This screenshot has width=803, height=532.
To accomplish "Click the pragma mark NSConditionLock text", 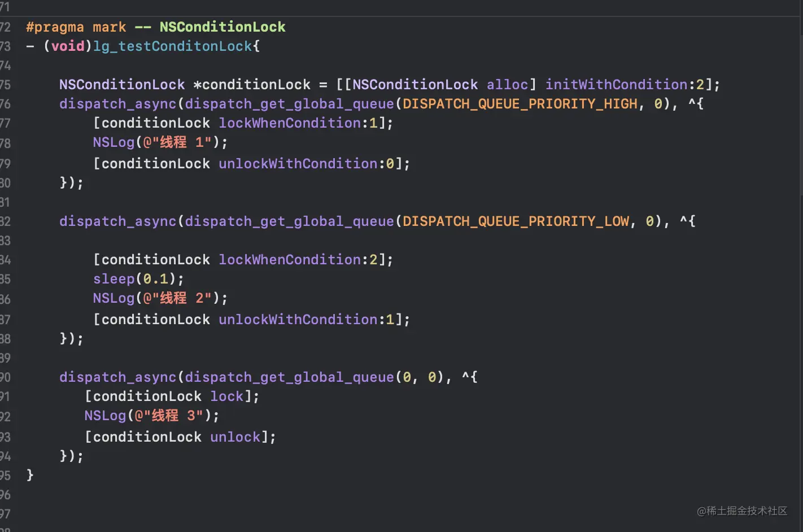I will [156, 27].
